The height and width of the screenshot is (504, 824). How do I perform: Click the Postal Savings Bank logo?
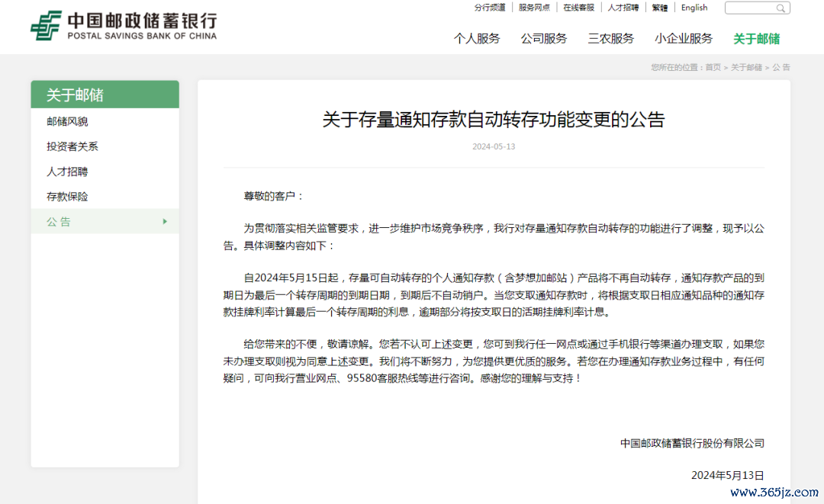pyautogui.click(x=124, y=26)
